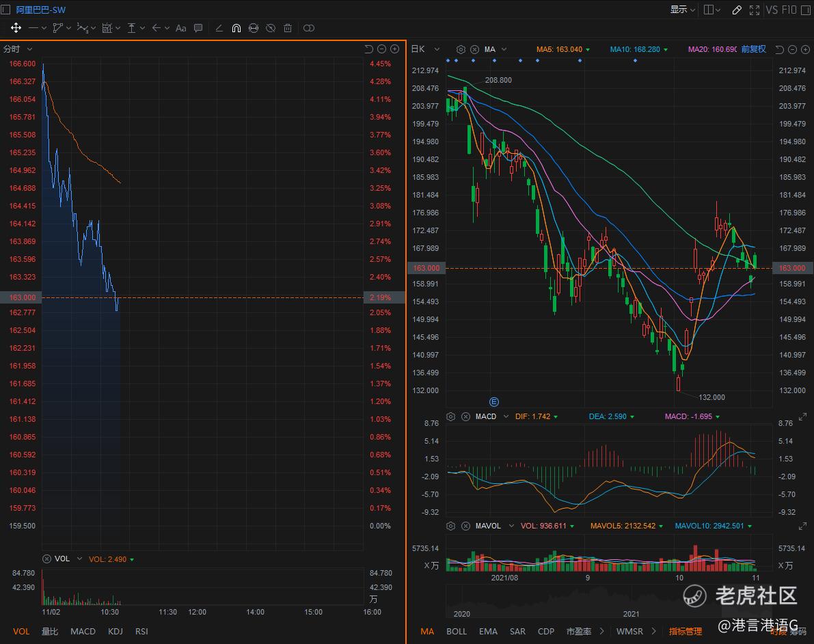Delete drawings with the trash icon
The image size is (814, 644).
[288, 28]
